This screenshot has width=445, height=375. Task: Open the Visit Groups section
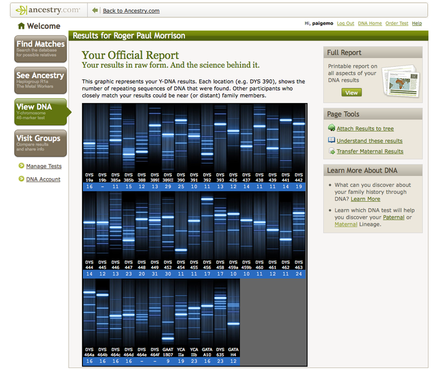click(x=40, y=143)
